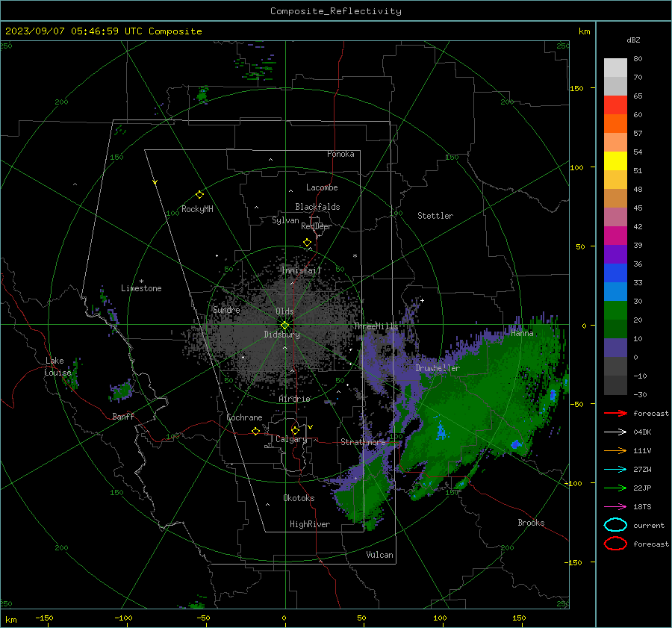This screenshot has width=672, height=628.
Task: Click the yellow diamond marker near RockyMH
Action: [x=199, y=195]
